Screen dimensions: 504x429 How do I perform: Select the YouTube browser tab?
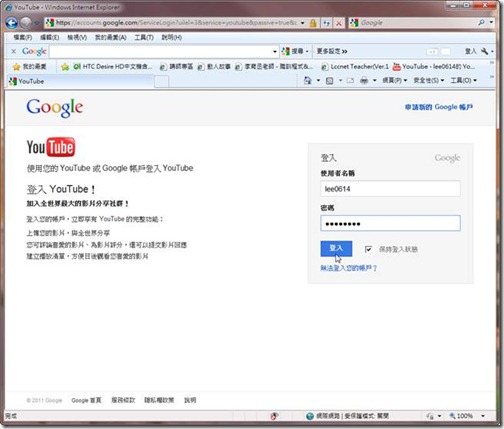80,81
